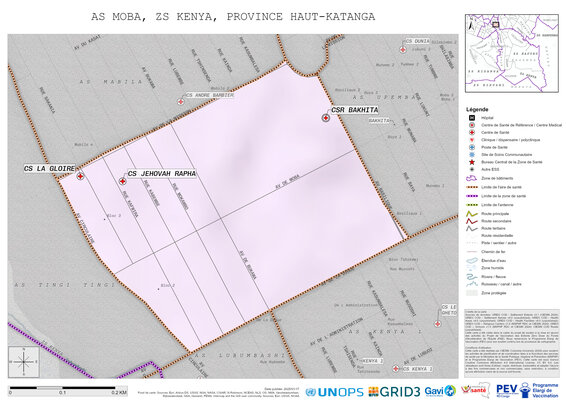Click the Hôpital legend symbol
This screenshot has height=400, width=566.
pos(471,118)
